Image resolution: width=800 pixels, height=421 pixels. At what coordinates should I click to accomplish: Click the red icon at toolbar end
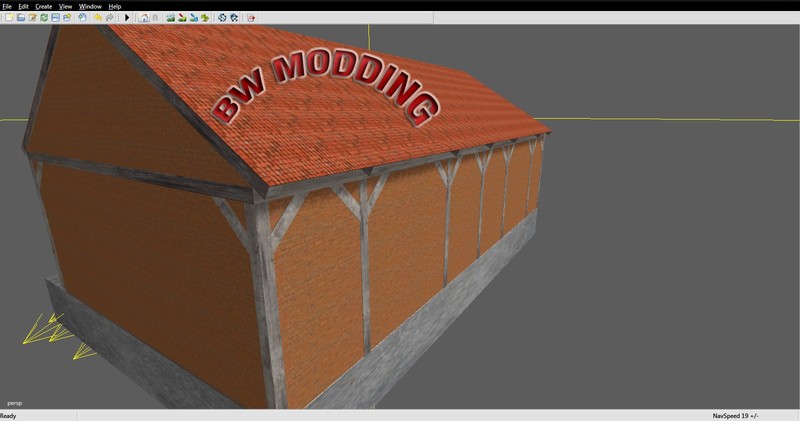pos(250,17)
